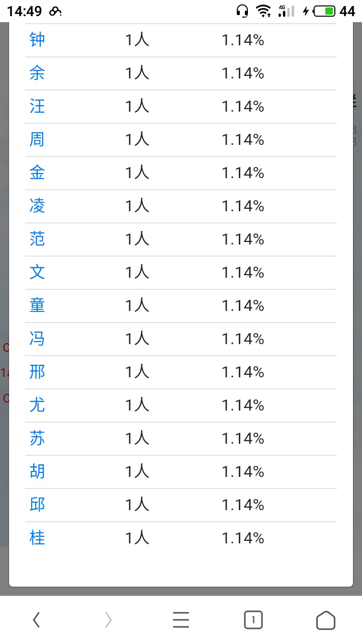Viewport: 362px width, 644px height.
Task: Tap the Wi-Fi status icon
Action: pyautogui.click(x=263, y=11)
